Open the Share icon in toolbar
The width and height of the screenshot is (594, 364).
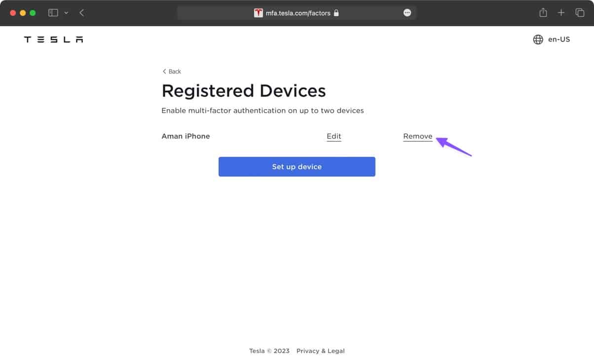click(543, 13)
